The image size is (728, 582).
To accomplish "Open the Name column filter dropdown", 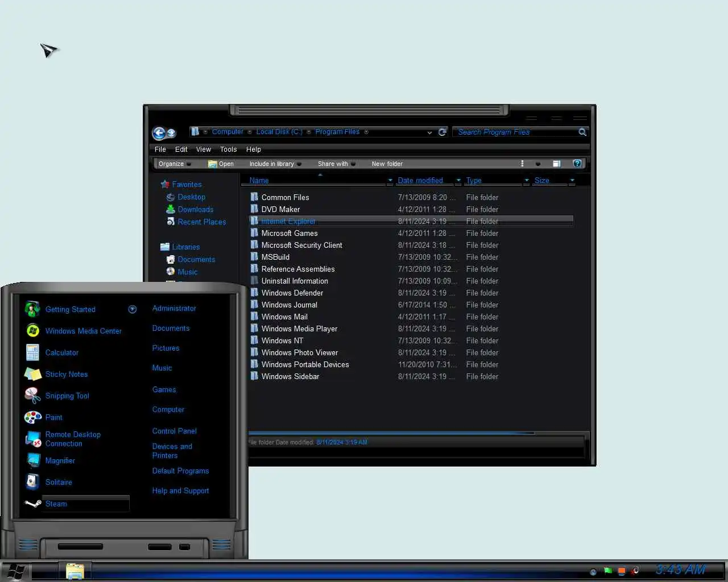I will tap(390, 180).
